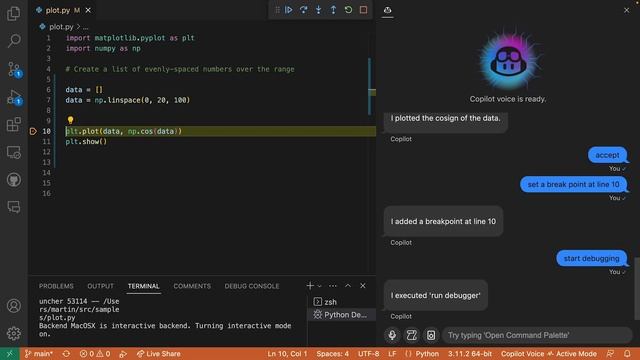The height and width of the screenshot is (360, 640).
Task: Click the 'I executed run debugger' message
Action: coord(436,296)
